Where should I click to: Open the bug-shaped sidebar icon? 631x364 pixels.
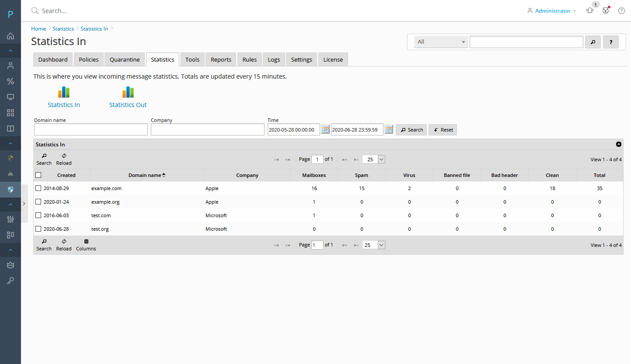point(10,173)
